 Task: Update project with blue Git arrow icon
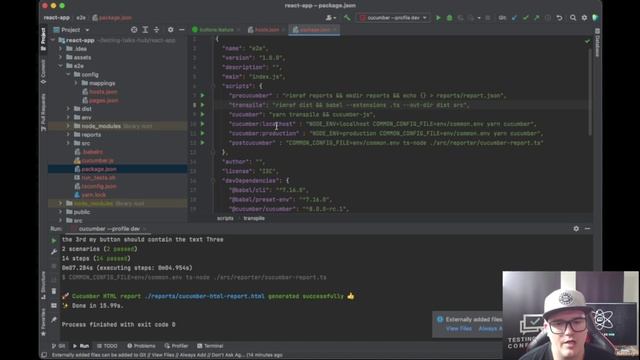click(x=514, y=18)
